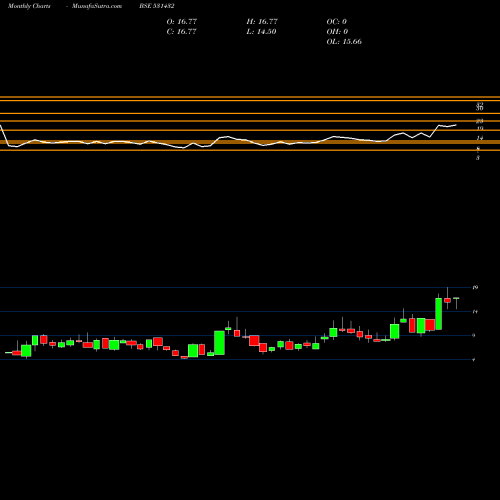
Task: Click the candlestick axis label '4'
Action: tap(474, 359)
